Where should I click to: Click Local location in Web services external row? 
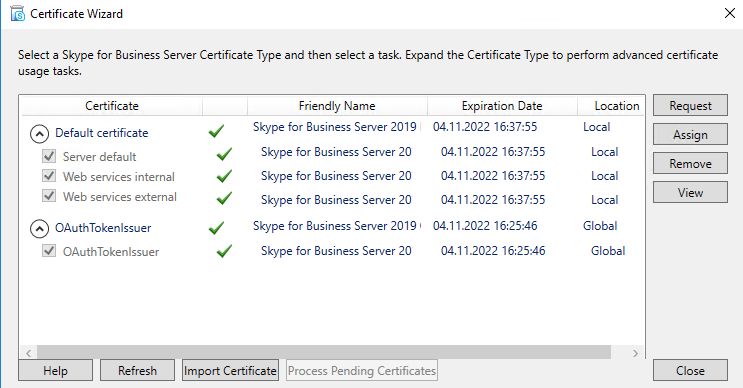tap(605, 200)
